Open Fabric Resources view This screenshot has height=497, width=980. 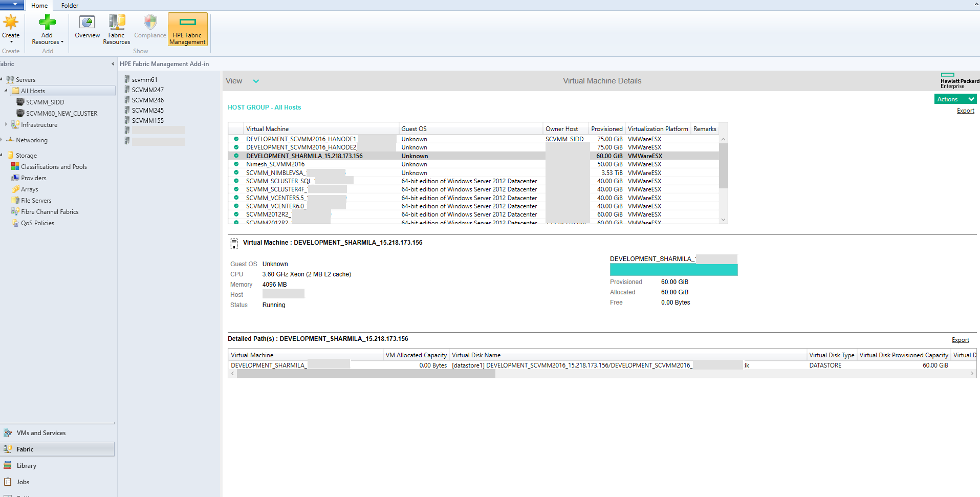pos(116,28)
